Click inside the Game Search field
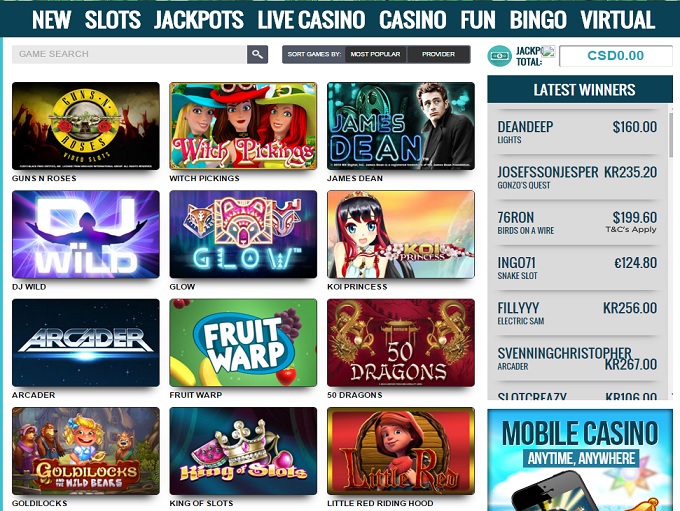This screenshot has height=511, width=680. click(x=129, y=54)
